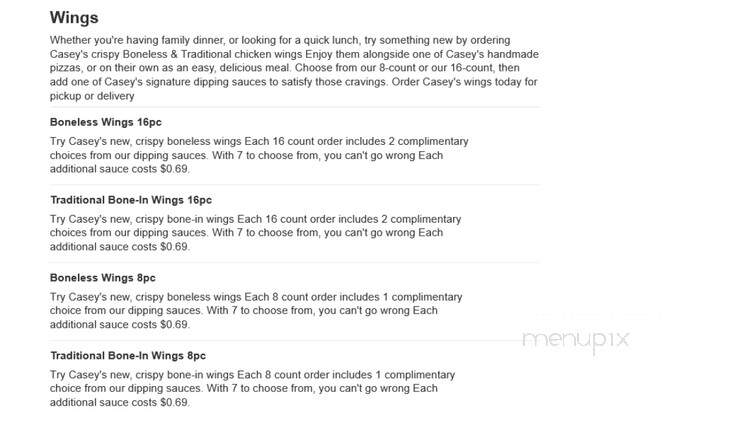This screenshot has height=422, width=755.
Task: Select the Traditional Bone-In Wings 8pc title
Action: [128, 356]
